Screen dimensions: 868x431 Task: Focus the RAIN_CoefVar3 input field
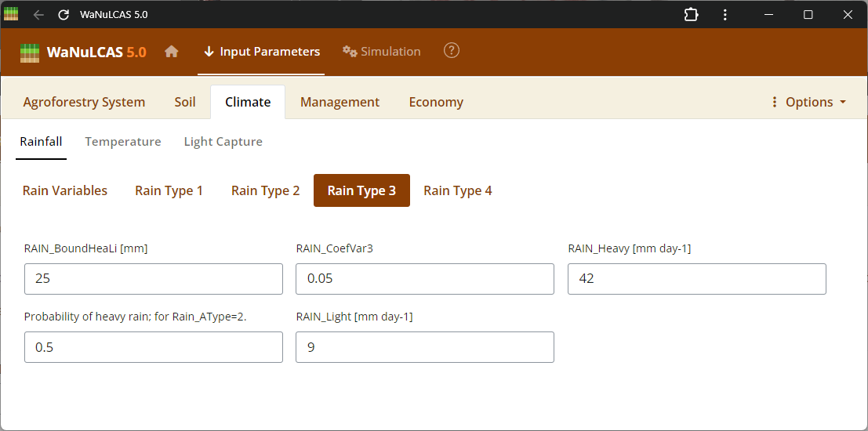[424, 279]
